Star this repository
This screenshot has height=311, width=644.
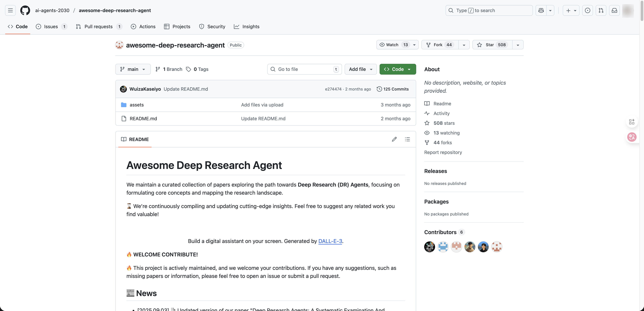point(492,45)
